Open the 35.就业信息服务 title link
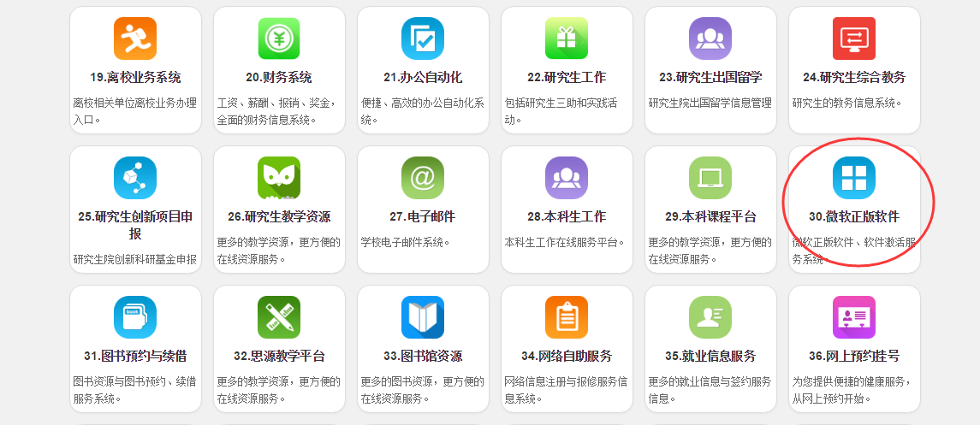 pos(710,356)
